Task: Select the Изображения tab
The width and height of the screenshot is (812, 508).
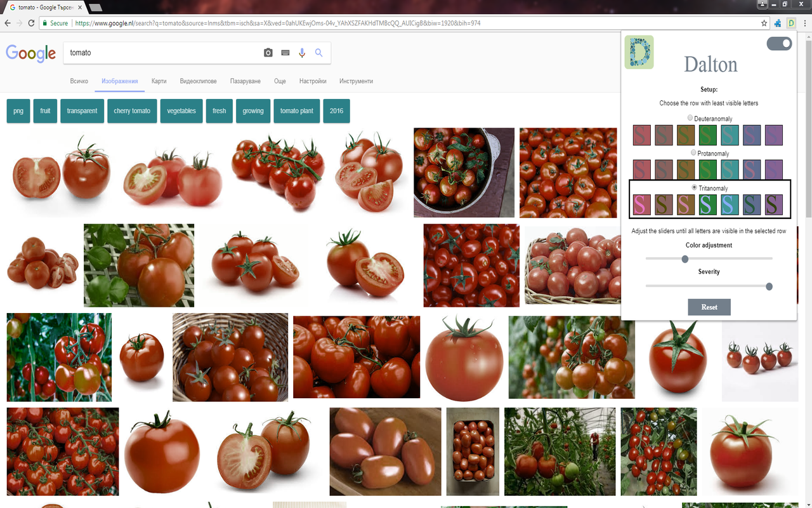Action: click(120, 81)
